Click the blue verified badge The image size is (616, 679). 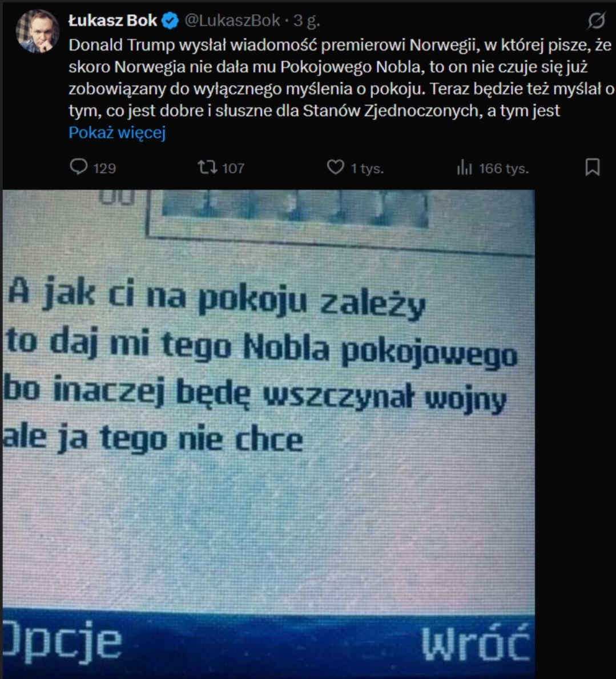click(170, 21)
